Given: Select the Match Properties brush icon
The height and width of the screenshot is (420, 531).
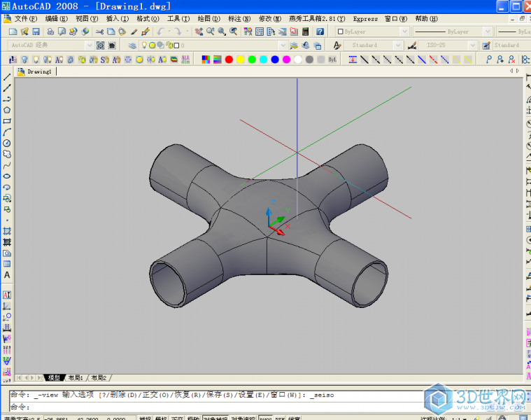Looking at the screenshot, I should [x=134, y=31].
